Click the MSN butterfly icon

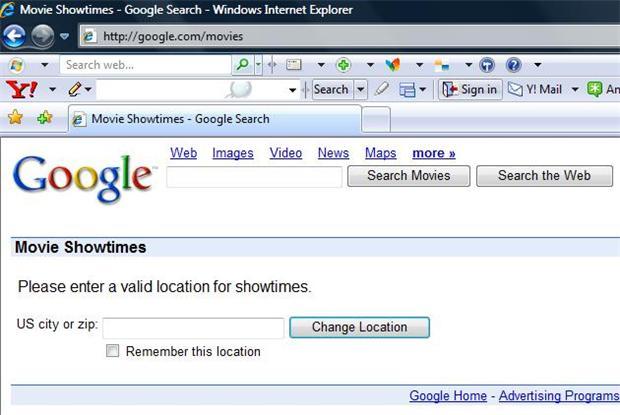pos(393,65)
